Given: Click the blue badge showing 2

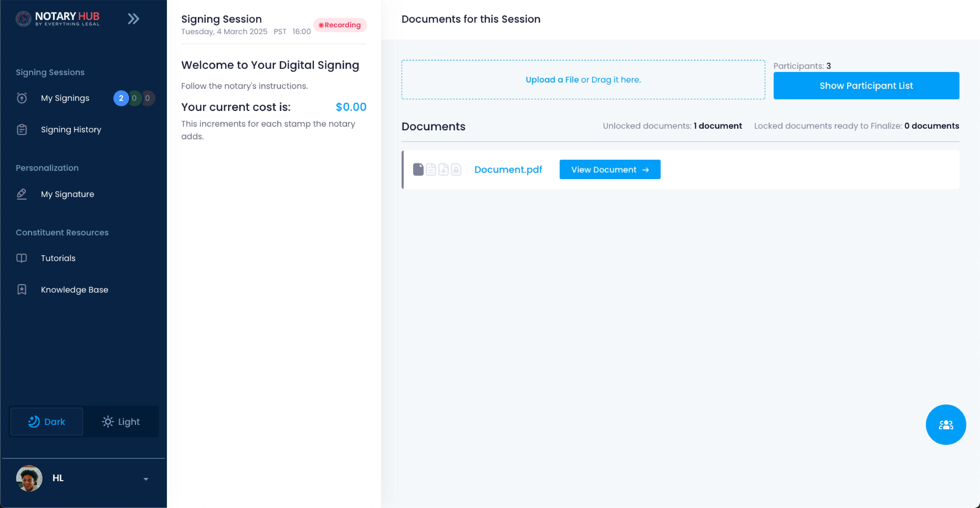Looking at the screenshot, I should [121, 98].
